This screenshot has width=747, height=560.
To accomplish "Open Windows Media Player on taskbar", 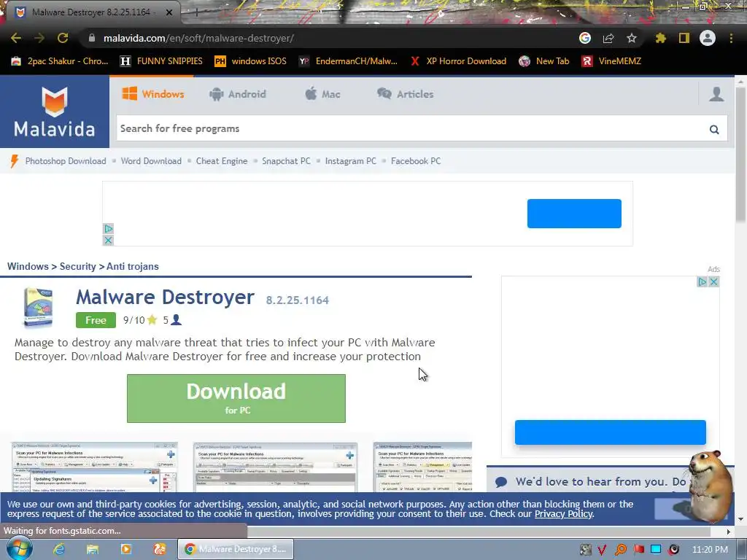I will pos(126,549).
